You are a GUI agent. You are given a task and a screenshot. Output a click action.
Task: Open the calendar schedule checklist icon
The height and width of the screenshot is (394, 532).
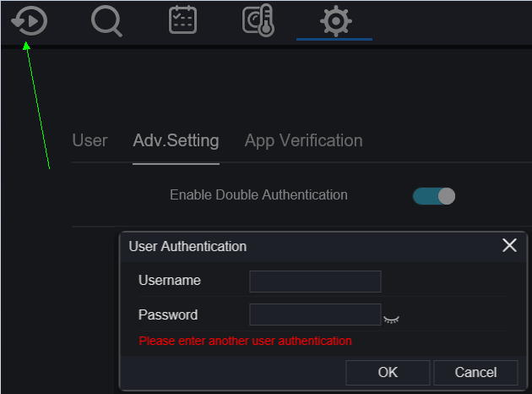click(x=183, y=20)
